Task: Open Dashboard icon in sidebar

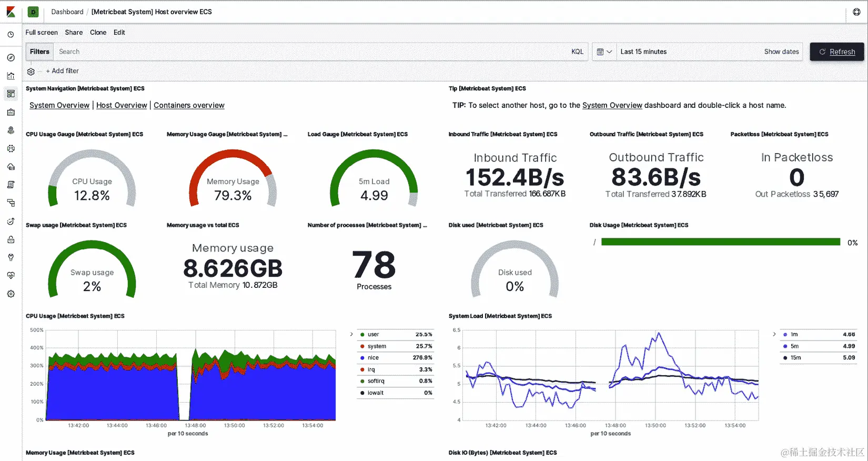Action: click(11, 94)
